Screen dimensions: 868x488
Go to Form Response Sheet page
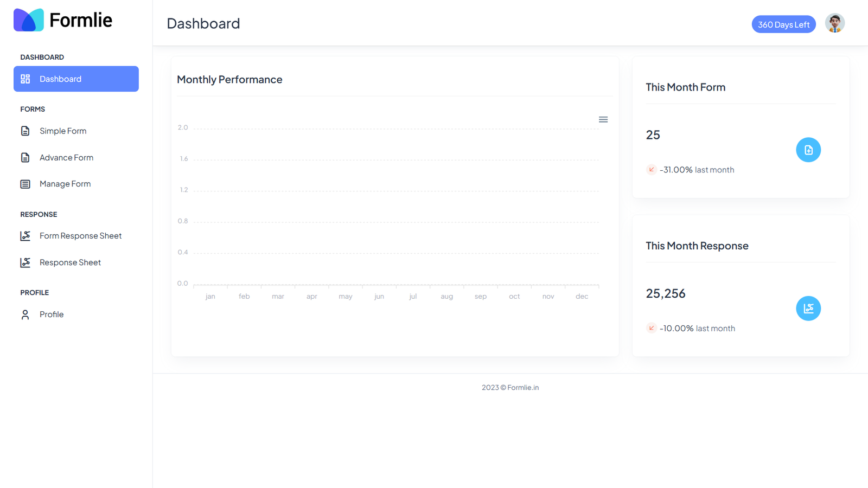[80, 236]
